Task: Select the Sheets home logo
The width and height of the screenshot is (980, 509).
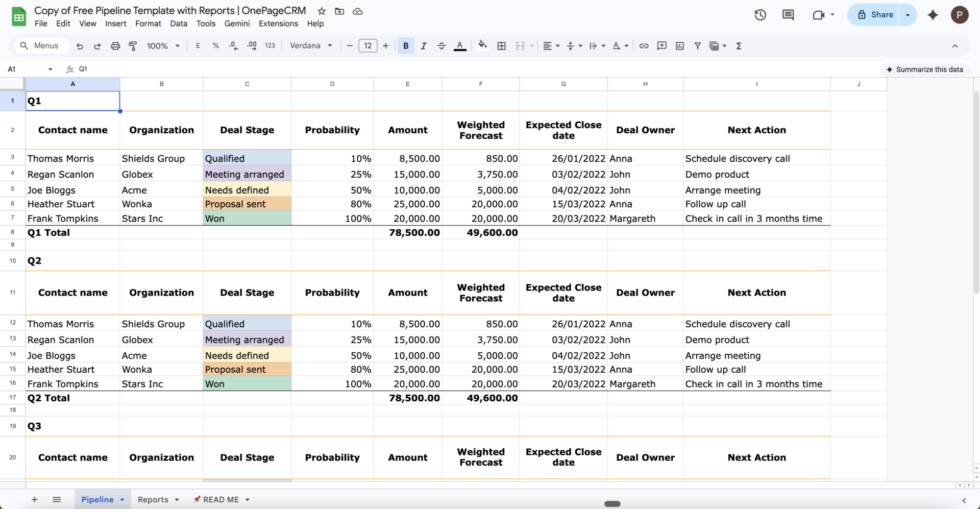Action: click(19, 16)
